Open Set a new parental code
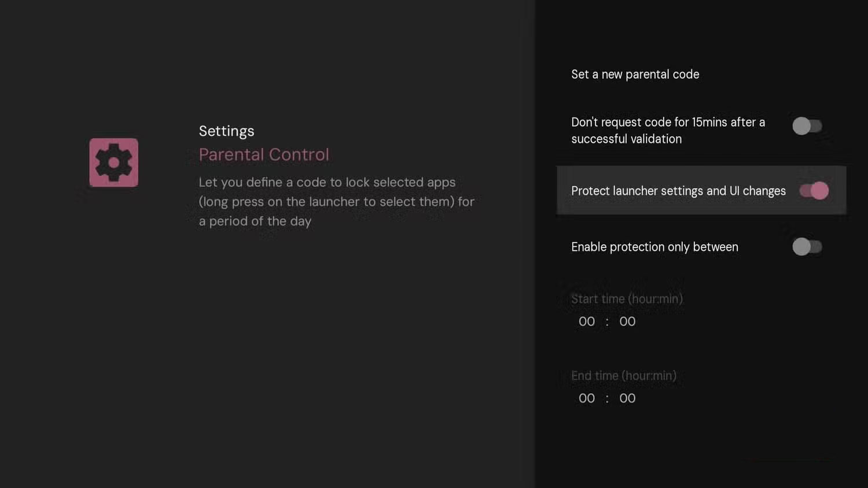 [x=635, y=74]
